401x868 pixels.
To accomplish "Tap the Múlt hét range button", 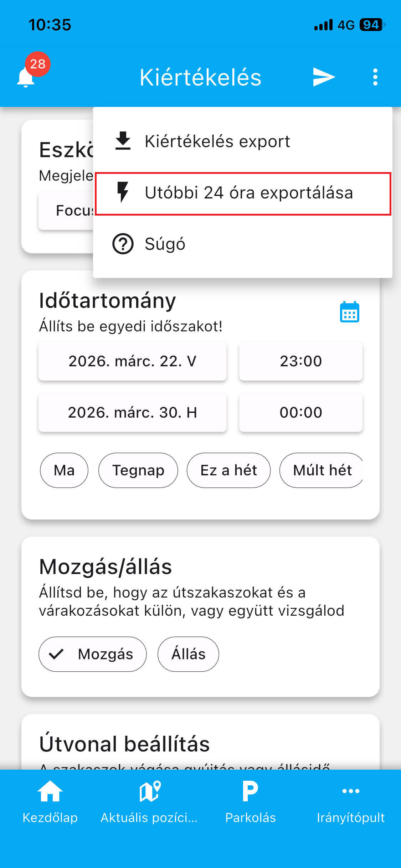I will (322, 470).
